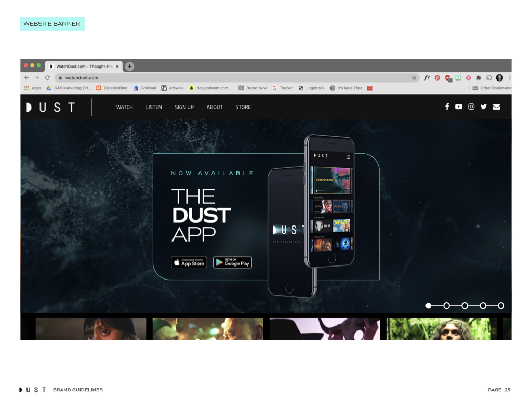Open the Brand New bookmark

point(252,88)
